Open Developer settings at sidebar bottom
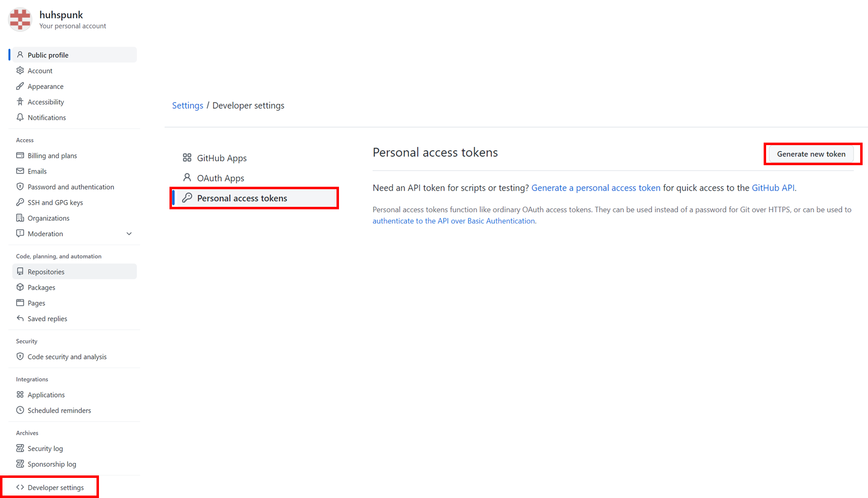This screenshot has width=868, height=498. [x=56, y=487]
